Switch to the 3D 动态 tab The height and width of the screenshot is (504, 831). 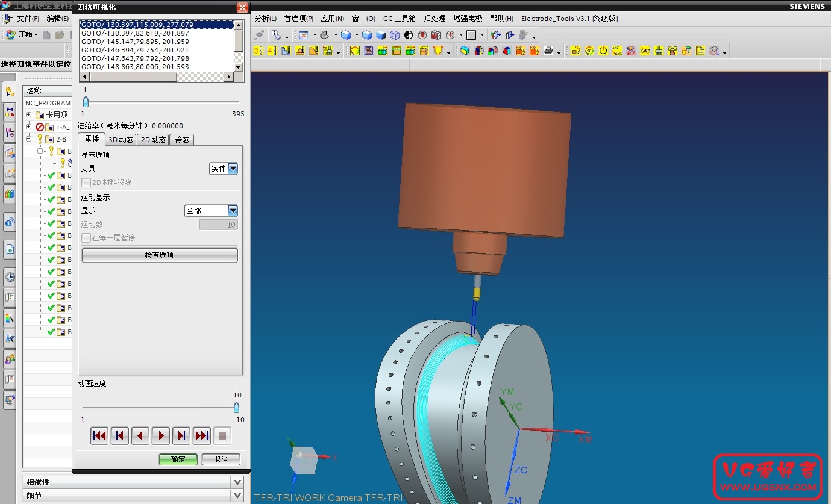tap(121, 140)
